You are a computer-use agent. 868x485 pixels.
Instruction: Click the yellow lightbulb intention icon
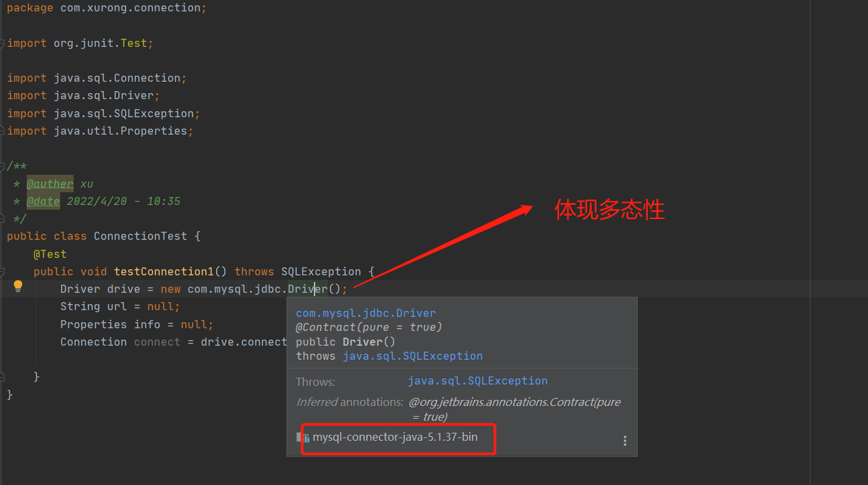(18, 286)
